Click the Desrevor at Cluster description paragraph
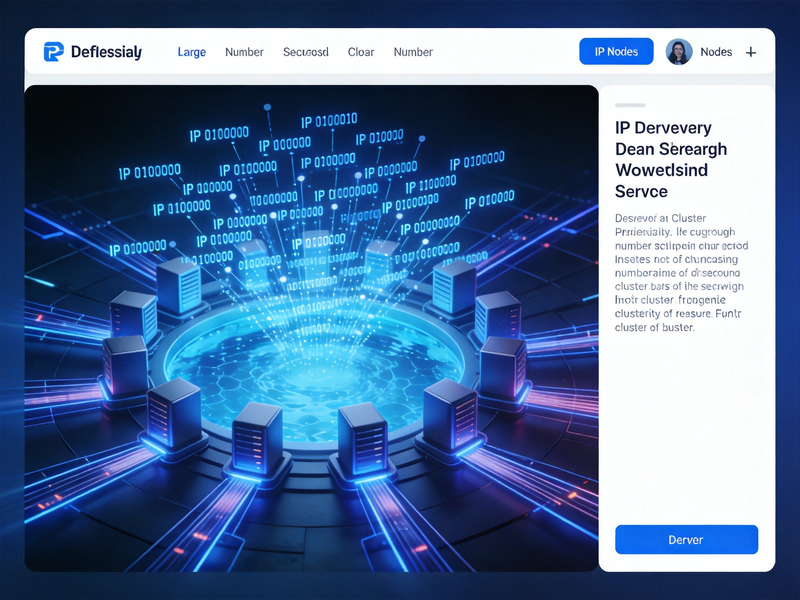 681,272
